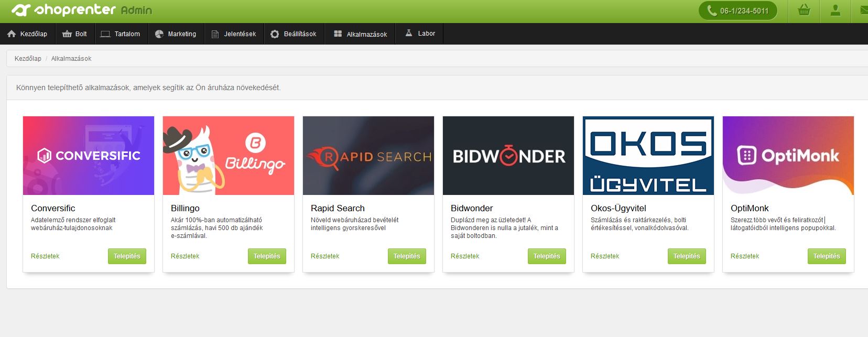Click the Shoprenter Admin logo
Screen dimensions: 868x337
coord(82,10)
